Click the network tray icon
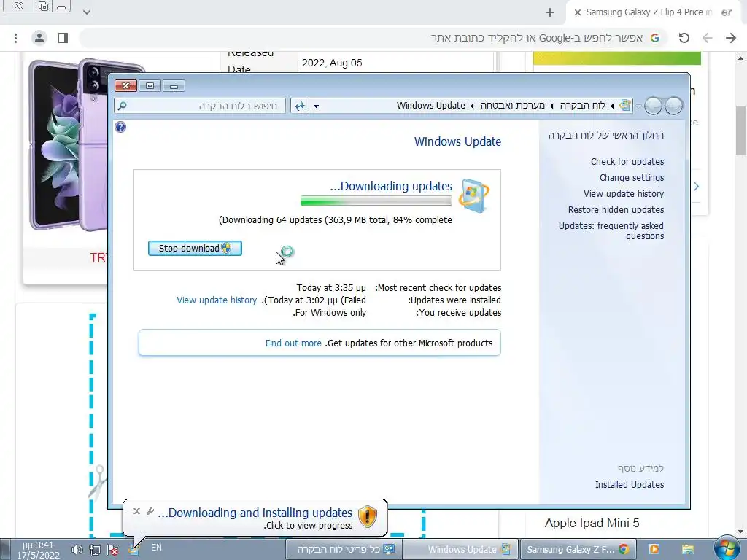This screenshot has height=560, width=747. 95,551
